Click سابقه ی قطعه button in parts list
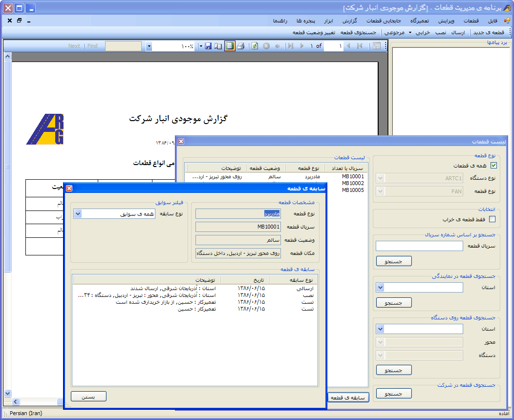 coord(348,398)
